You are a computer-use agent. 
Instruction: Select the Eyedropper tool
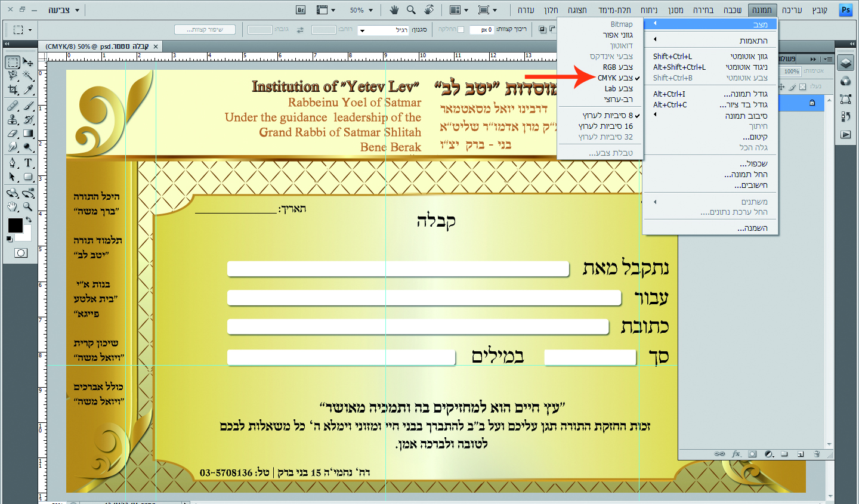(28, 89)
